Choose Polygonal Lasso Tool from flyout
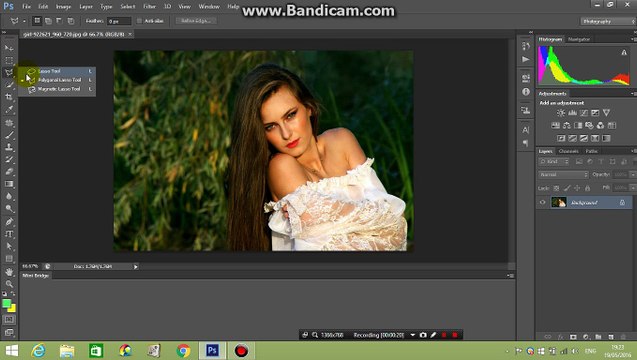The image size is (637, 360). tap(59, 80)
